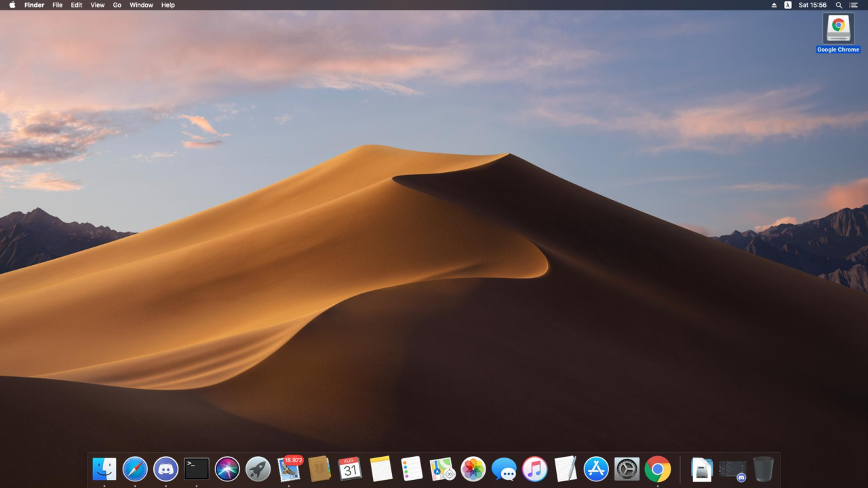868x488 pixels.
Task: Launch Google Chrome from the Dock
Action: point(658,469)
